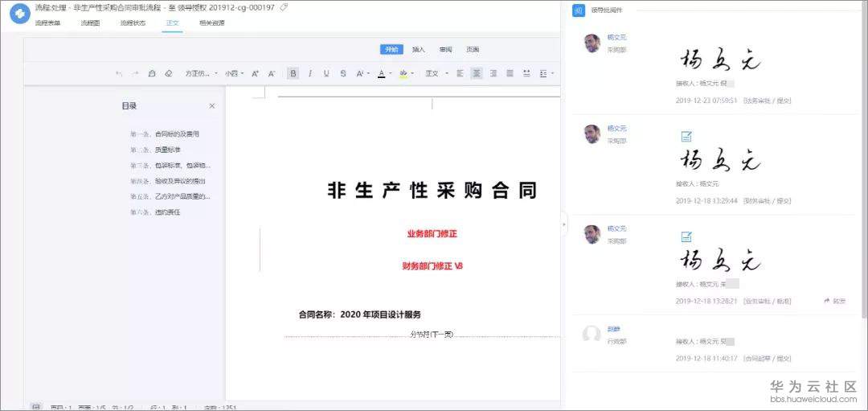Switch to the 插入 ribbon tab
Viewport: 868px width, 411px height.
(x=419, y=49)
